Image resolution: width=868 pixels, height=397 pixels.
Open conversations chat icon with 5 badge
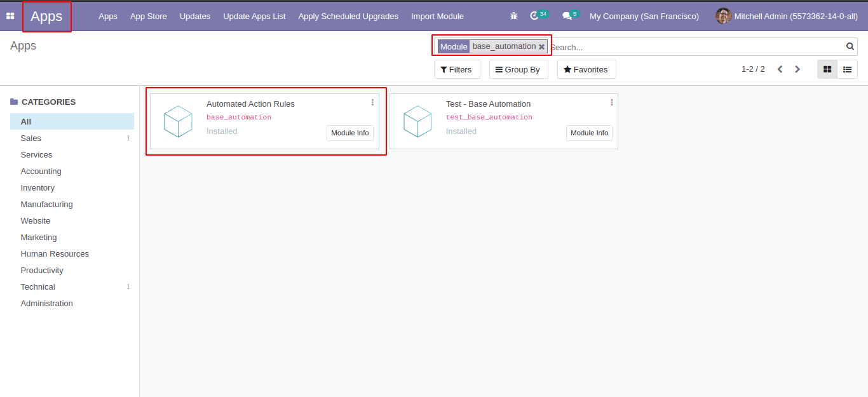click(x=571, y=15)
